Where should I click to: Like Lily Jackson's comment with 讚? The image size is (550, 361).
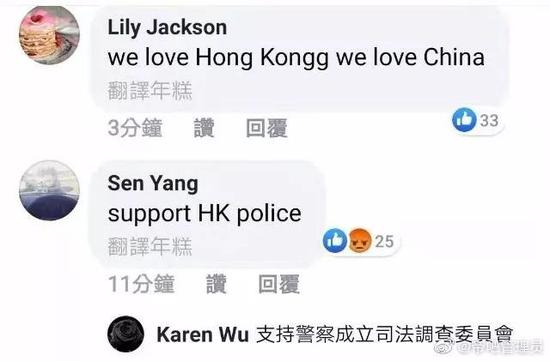(x=204, y=128)
